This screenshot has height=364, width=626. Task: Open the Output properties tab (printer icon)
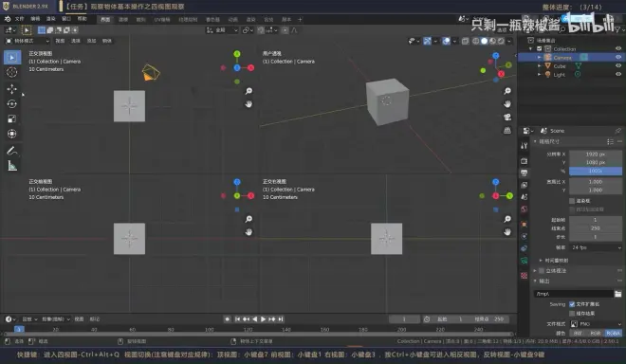(x=525, y=173)
